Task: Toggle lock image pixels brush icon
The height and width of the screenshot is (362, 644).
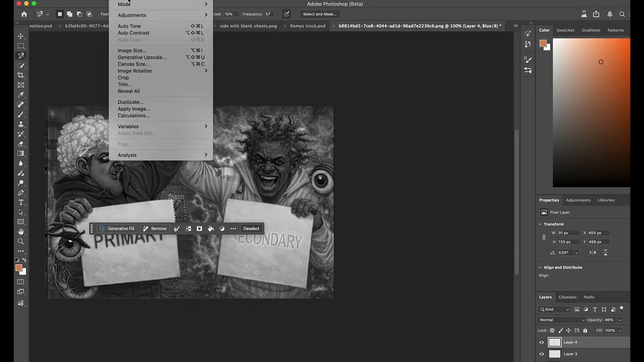Action: point(560,330)
